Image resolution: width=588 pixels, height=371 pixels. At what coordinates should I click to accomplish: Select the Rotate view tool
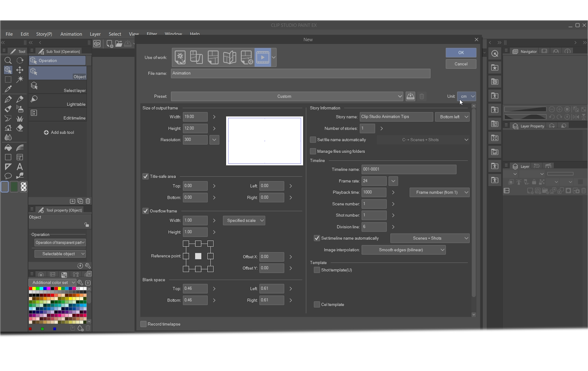[20, 60]
